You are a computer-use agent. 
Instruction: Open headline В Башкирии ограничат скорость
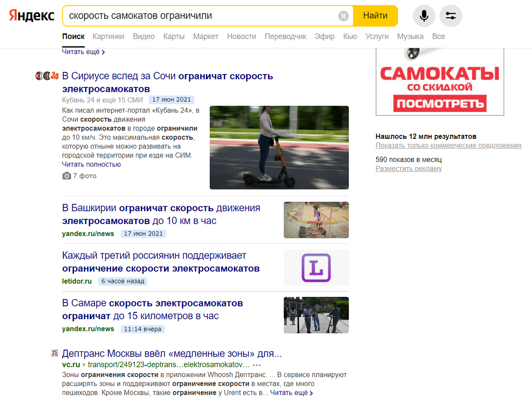point(161,214)
